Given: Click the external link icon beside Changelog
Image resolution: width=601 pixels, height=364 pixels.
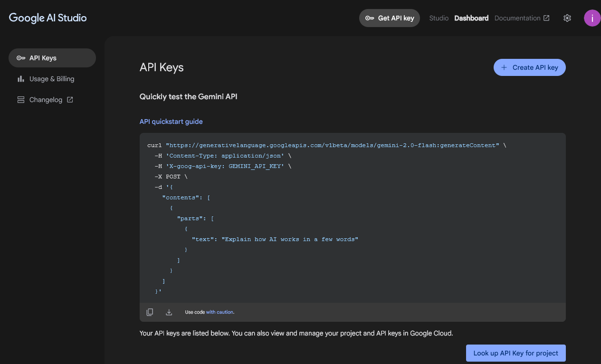Looking at the screenshot, I should click(70, 100).
